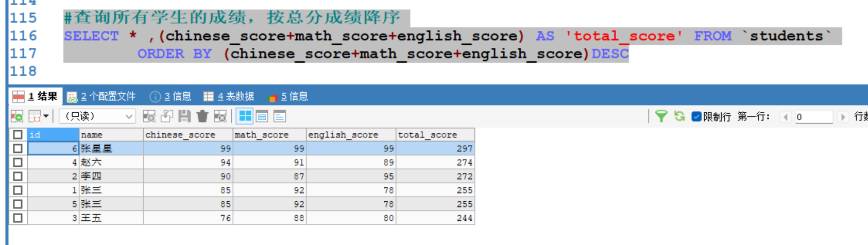
Task: Select the total_score cell 274
Action: [x=435, y=162]
